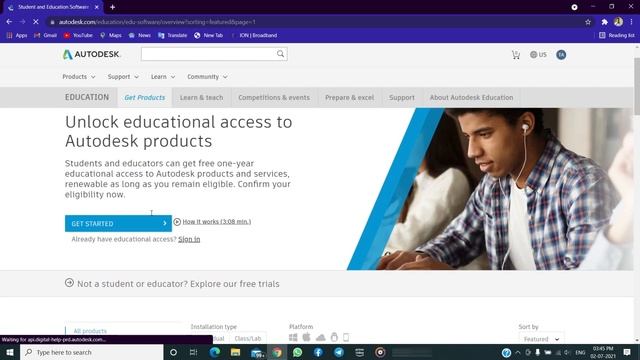Show hidden system tray icons

coord(518,352)
